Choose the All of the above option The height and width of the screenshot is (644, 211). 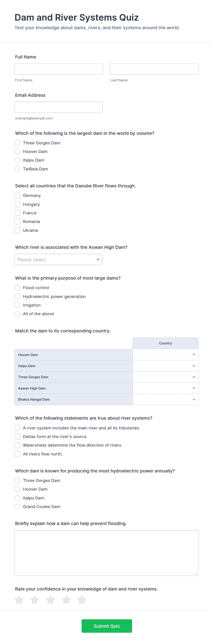tap(17, 314)
